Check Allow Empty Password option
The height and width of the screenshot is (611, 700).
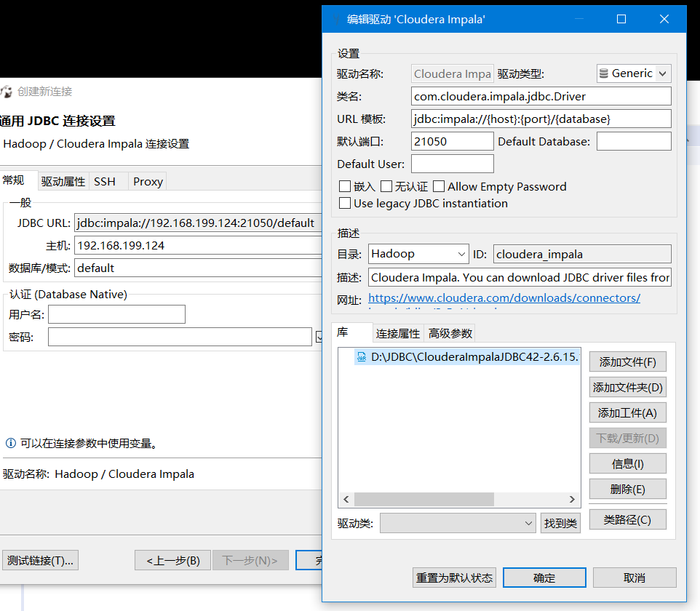tap(439, 187)
